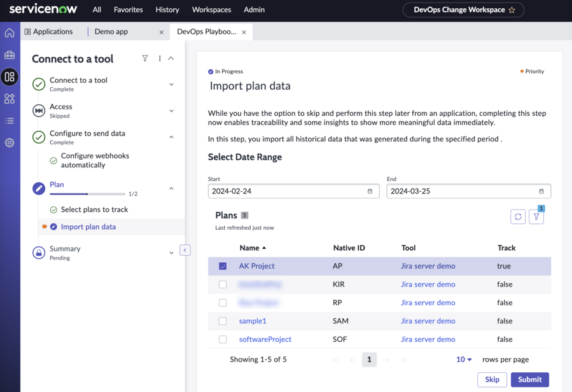Click the Plan pencil stage icon
Image resolution: width=572 pixels, height=392 pixels.
[39, 188]
